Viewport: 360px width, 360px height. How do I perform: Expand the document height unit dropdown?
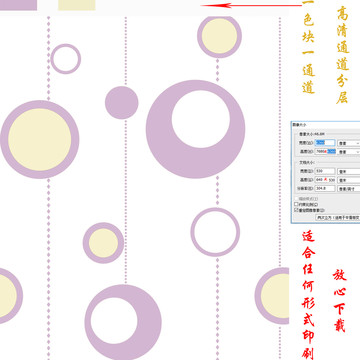(x=349, y=180)
